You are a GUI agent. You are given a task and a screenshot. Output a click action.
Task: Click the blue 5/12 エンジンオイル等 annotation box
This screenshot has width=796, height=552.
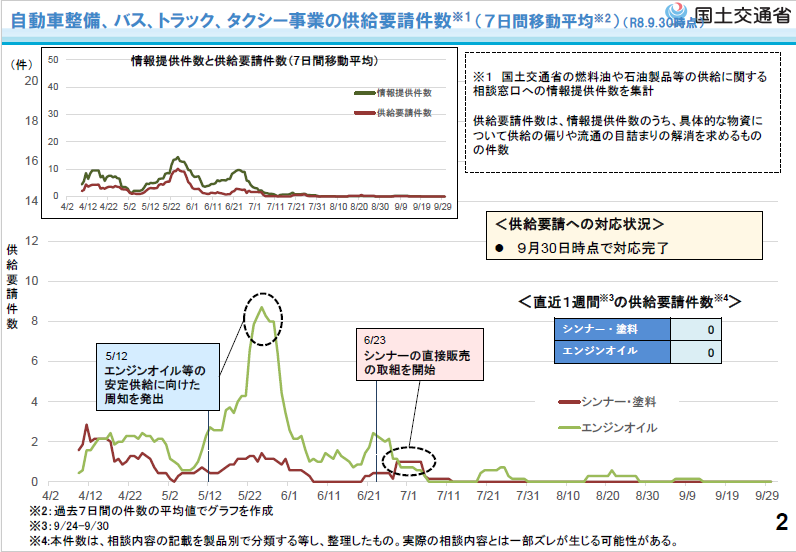[x=158, y=377]
